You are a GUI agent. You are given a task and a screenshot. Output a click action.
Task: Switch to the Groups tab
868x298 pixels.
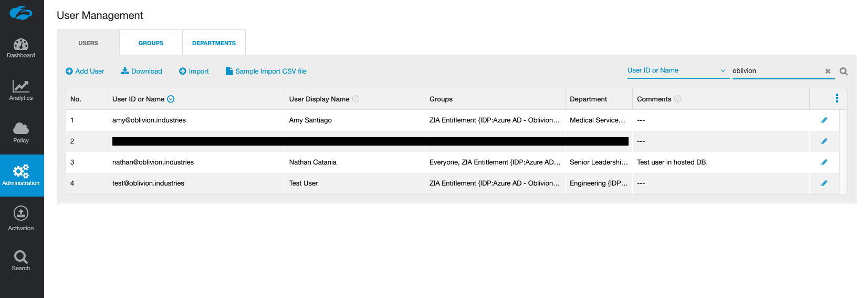click(151, 43)
